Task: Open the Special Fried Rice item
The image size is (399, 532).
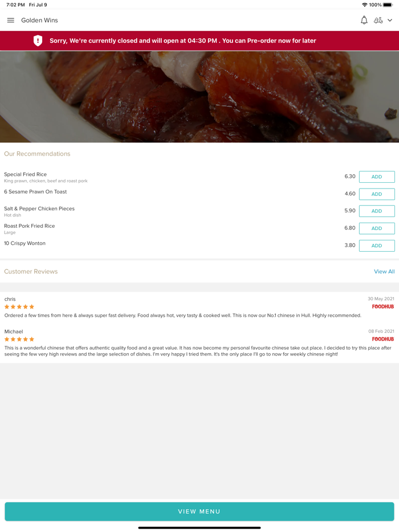Action: click(26, 174)
